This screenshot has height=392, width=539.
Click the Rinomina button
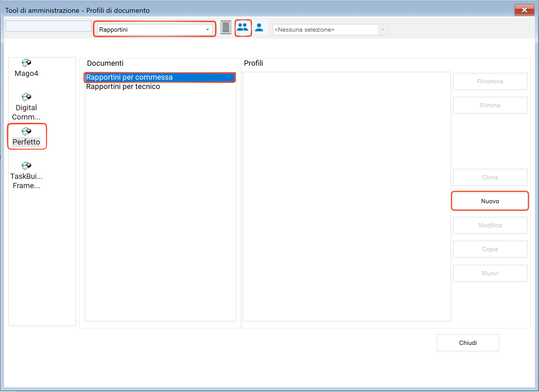(490, 81)
